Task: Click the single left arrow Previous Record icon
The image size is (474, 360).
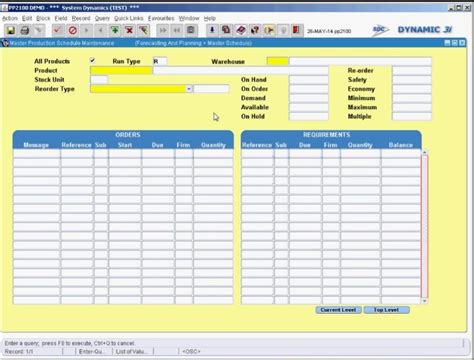Action: coord(100,31)
